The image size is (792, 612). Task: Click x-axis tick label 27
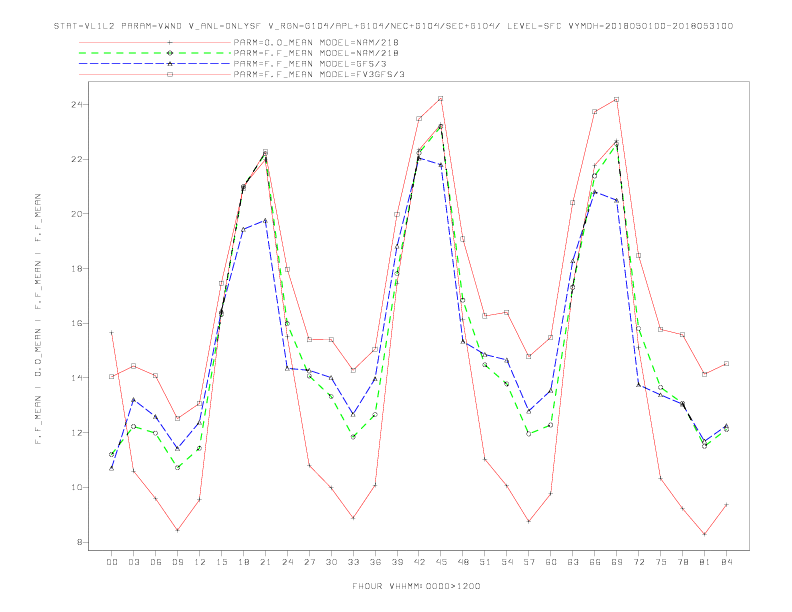click(x=309, y=562)
